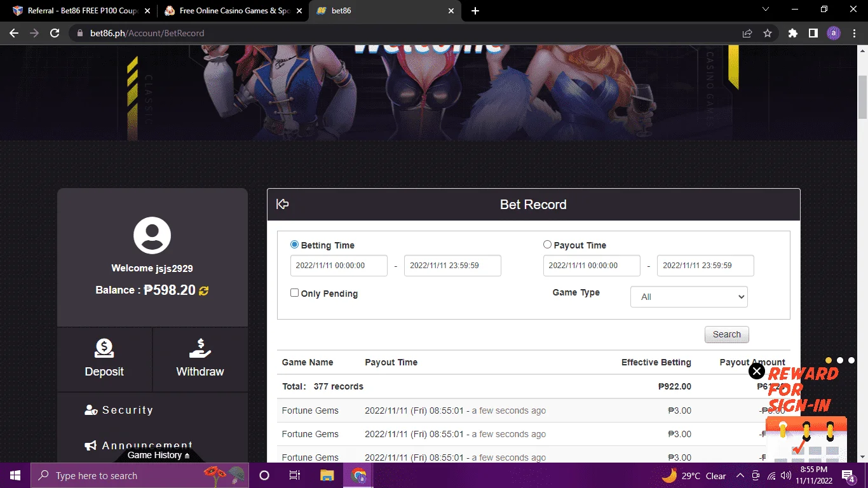Click the user avatar above Welcome jsjs2929
868x488 pixels.
click(x=152, y=236)
